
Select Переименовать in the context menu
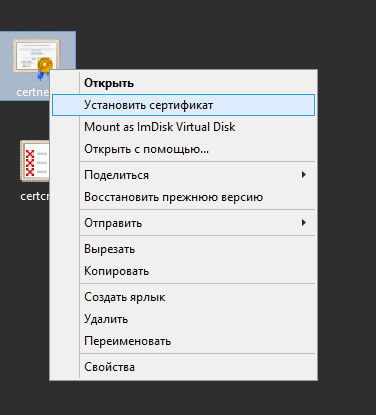pos(183,341)
